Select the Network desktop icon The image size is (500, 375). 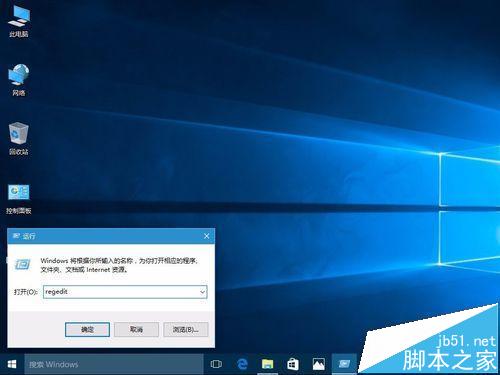coord(19,80)
